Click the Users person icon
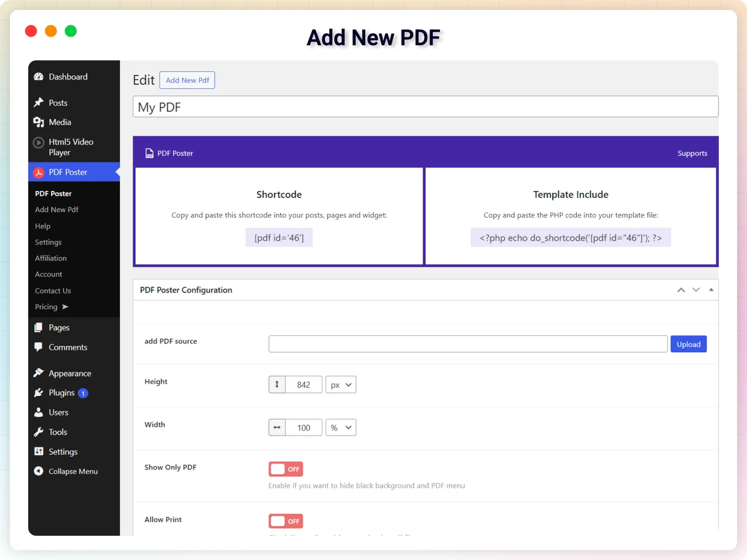 click(x=39, y=413)
